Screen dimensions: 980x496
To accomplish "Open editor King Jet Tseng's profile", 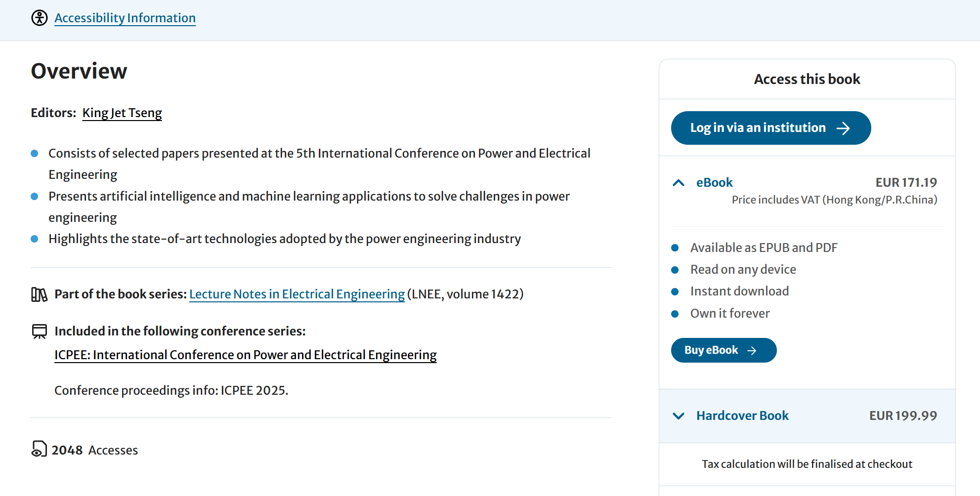I will click(x=122, y=113).
